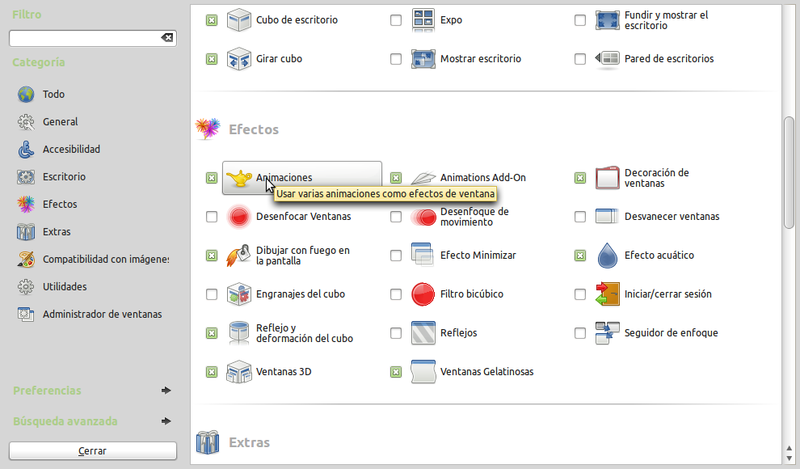
Task: Click the Iniciar/cerrar sesión icon
Action: point(608,294)
